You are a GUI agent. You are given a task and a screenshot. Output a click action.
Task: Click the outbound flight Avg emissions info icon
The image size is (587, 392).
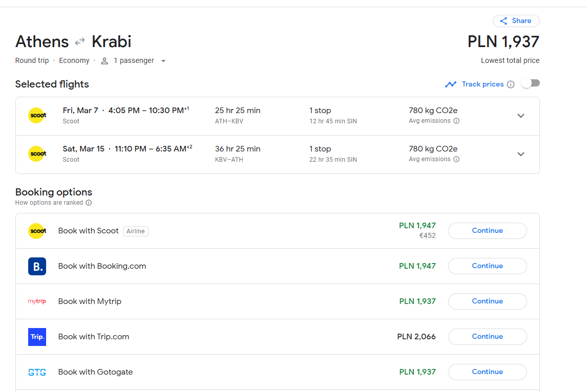[456, 121]
